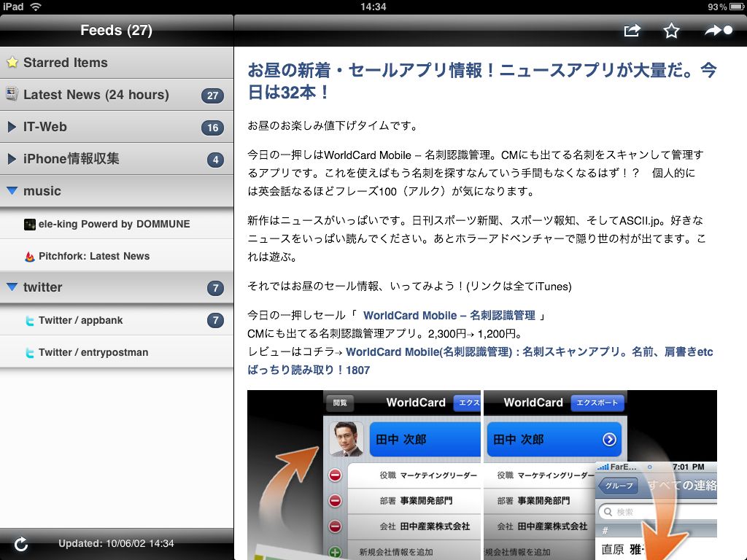Open Pitchfork: Latest News feed
Screen dimensions: 747x560
point(117,256)
